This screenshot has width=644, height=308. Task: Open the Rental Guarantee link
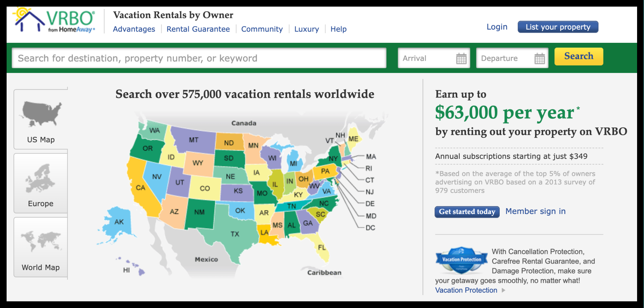coord(198,29)
